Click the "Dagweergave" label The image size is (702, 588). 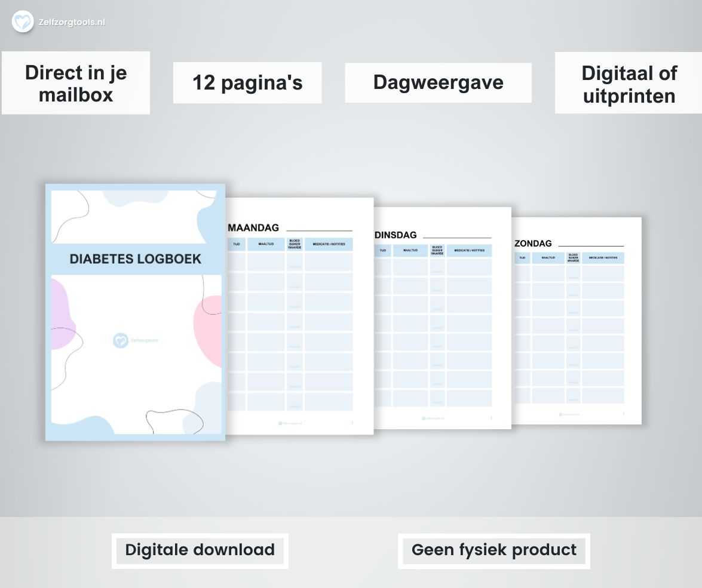(x=438, y=82)
